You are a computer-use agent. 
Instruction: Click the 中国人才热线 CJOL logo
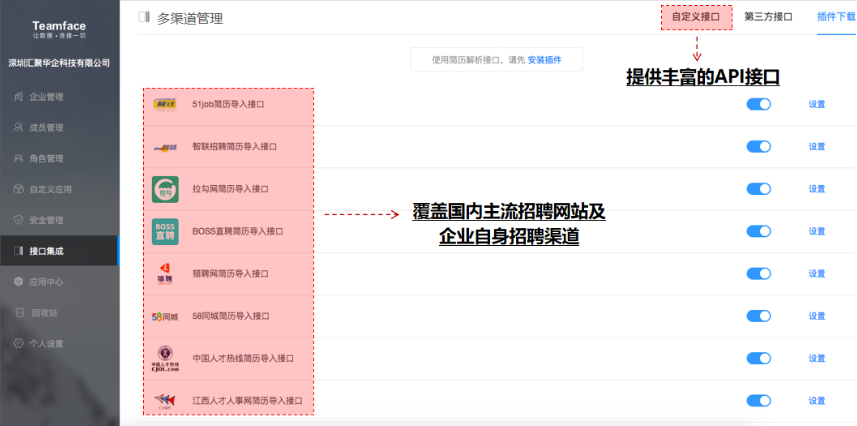[x=165, y=359]
